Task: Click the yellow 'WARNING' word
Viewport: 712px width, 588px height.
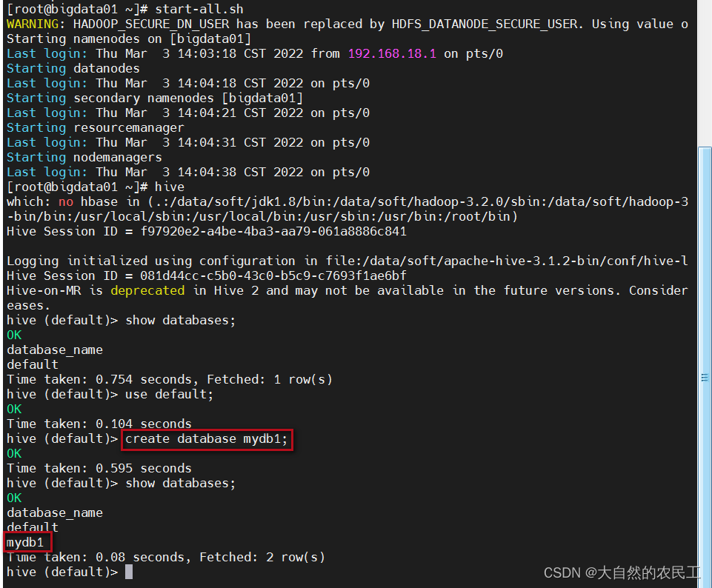Action: pyautogui.click(x=33, y=24)
